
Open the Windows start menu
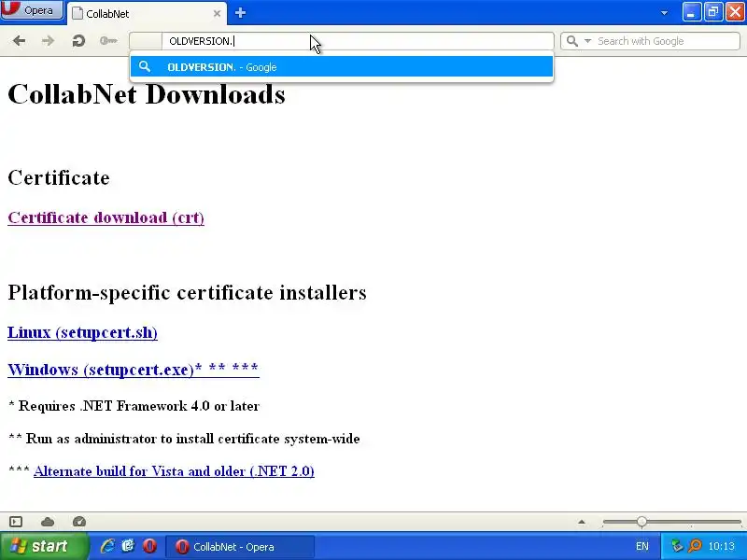point(44,546)
